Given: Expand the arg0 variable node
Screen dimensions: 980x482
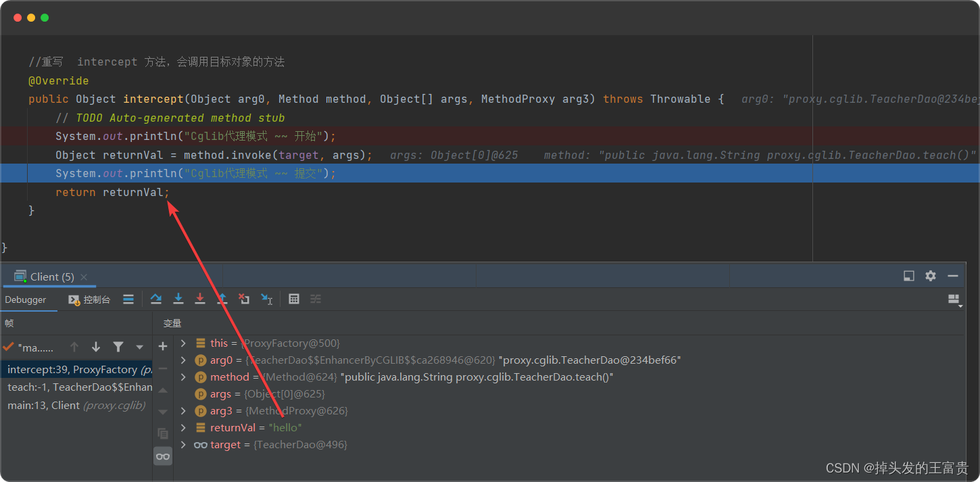Looking at the screenshot, I should coord(183,360).
